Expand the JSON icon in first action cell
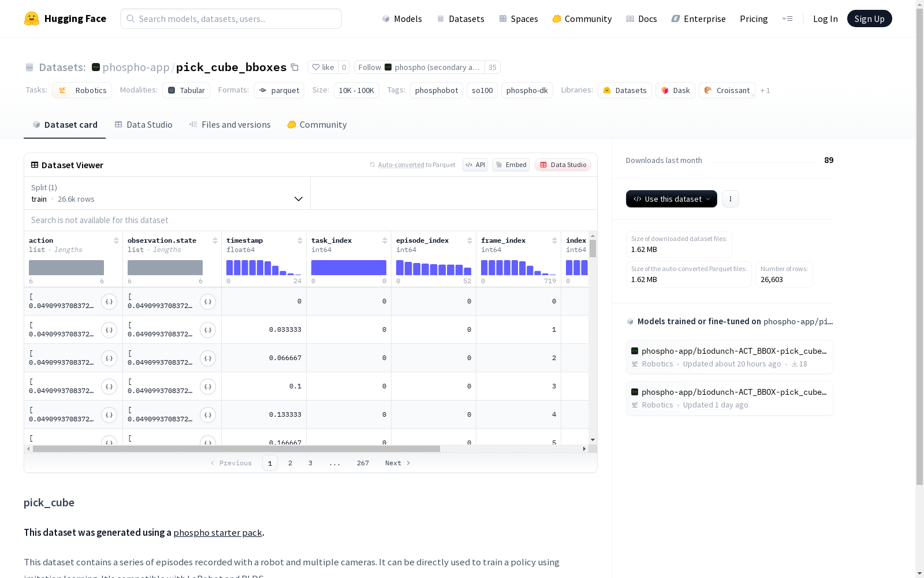Image resolution: width=924 pixels, height=578 pixels. point(109,302)
